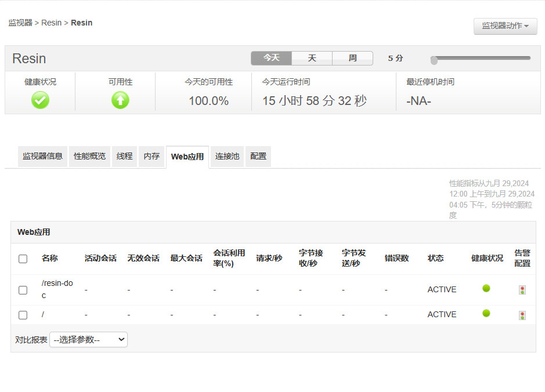Click the green health status checkmark icon
This screenshot has width=545, height=392.
pos(40,100)
